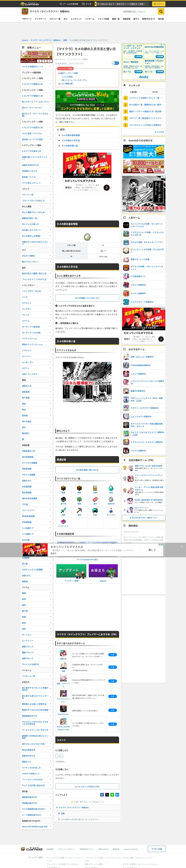Open the Minecraft wiki icon beside page title

25,11
